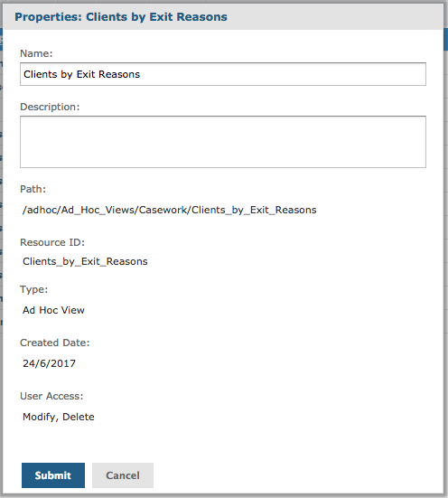Viewport: 448px width, 498px height.
Task: Click the Ad Hoc View type value
Action: click(x=53, y=310)
